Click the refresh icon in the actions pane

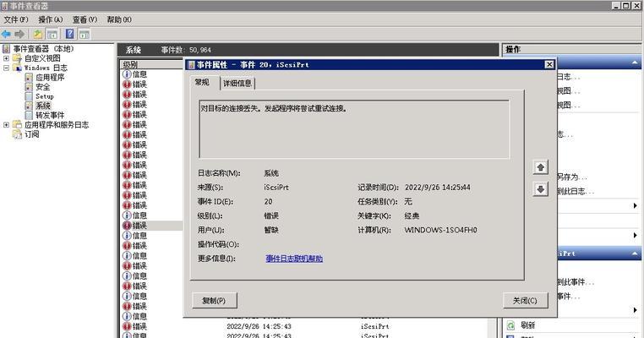(510, 325)
